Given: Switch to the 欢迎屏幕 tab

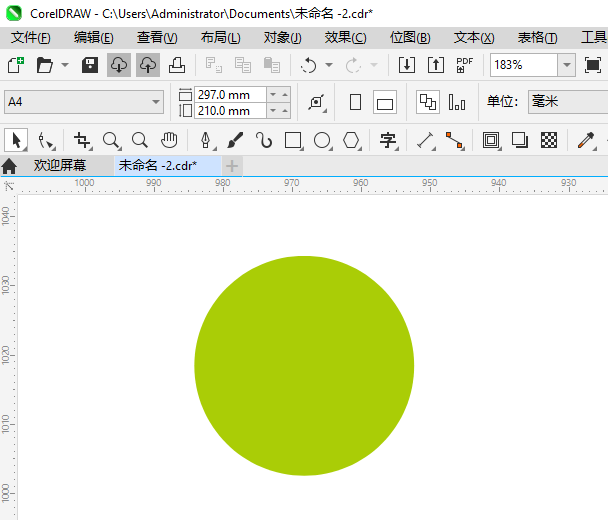Looking at the screenshot, I should click(x=60, y=166).
